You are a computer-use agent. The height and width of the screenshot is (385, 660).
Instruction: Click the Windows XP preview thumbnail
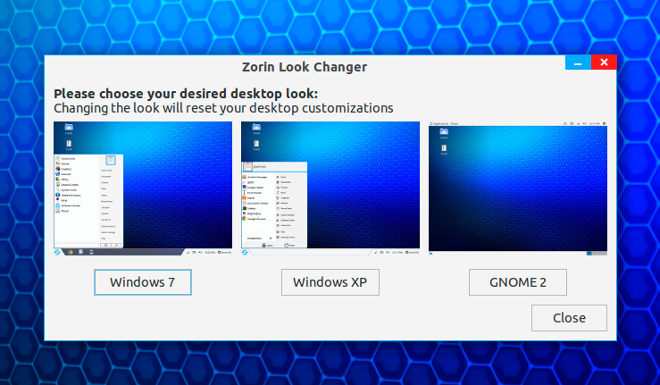[x=330, y=189]
